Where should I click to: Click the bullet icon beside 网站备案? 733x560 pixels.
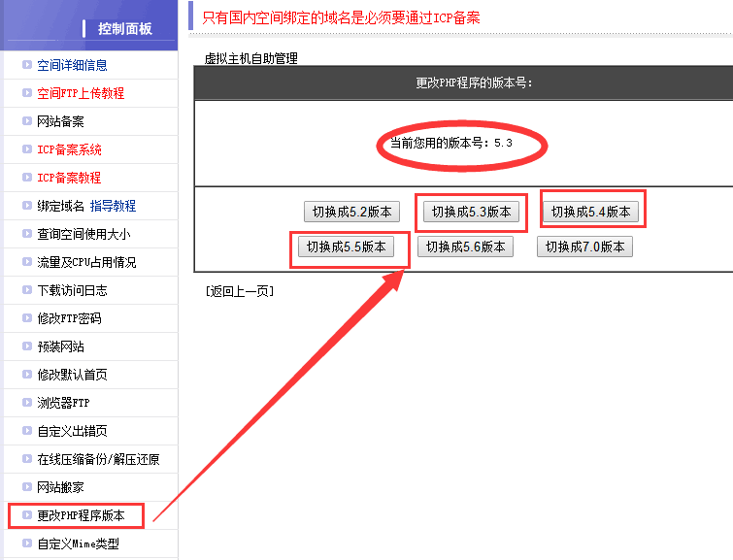pyautogui.click(x=27, y=120)
